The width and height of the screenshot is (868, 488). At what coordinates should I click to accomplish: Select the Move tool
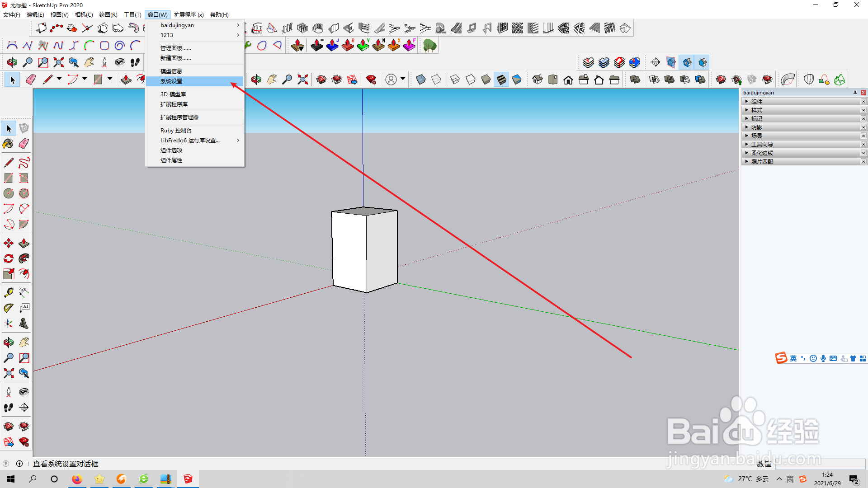click(8, 244)
